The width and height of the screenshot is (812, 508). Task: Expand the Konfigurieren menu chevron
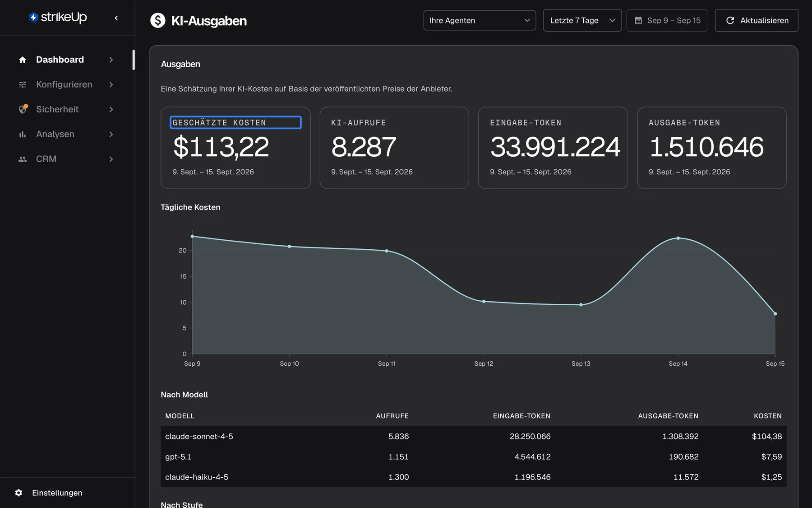pyautogui.click(x=111, y=84)
